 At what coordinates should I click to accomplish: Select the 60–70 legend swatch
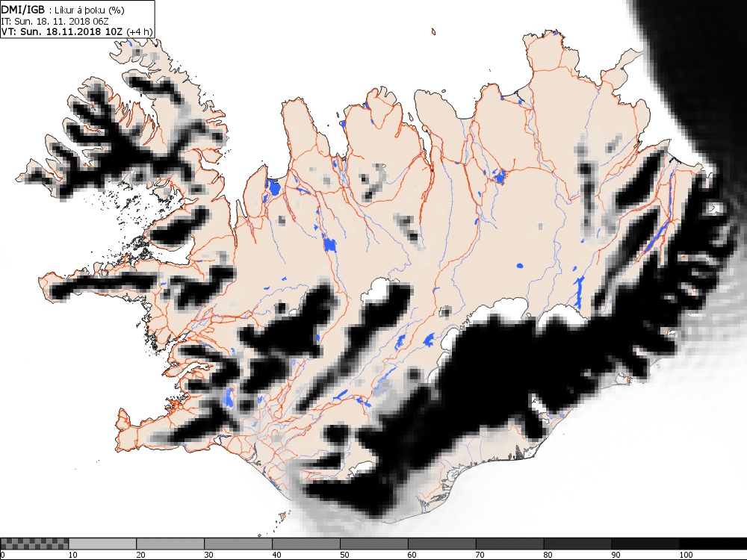click(441, 544)
